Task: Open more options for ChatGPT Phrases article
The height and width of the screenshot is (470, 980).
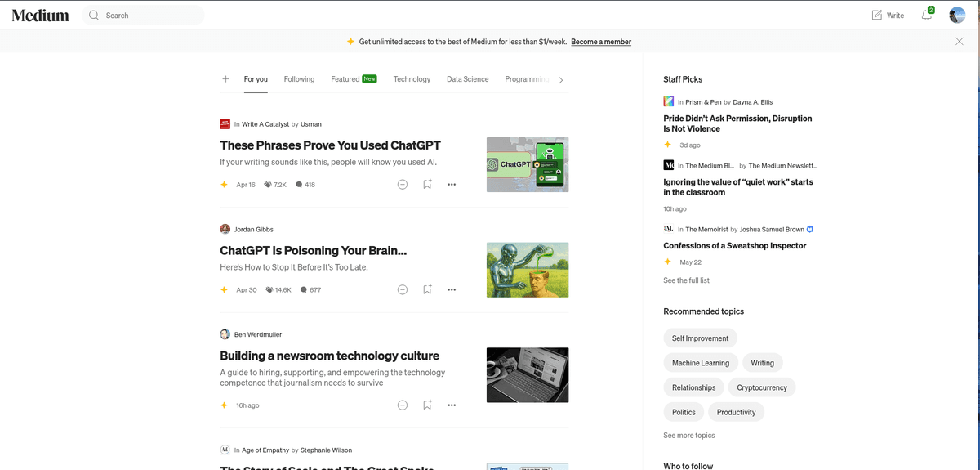Action: (452, 185)
